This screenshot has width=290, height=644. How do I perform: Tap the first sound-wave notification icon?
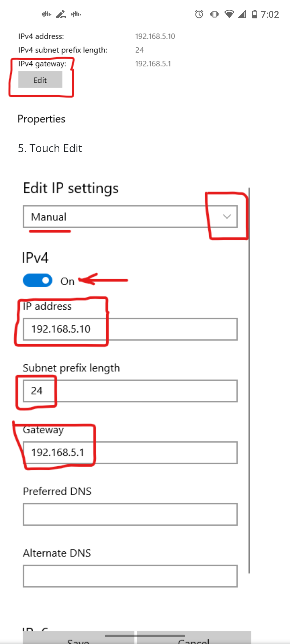pos(46,14)
